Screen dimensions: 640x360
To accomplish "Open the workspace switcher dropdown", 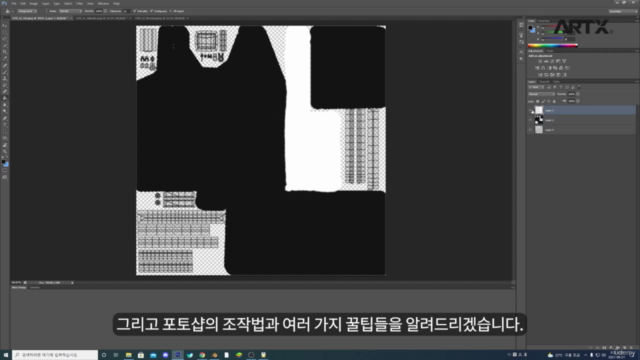I will (623, 11).
